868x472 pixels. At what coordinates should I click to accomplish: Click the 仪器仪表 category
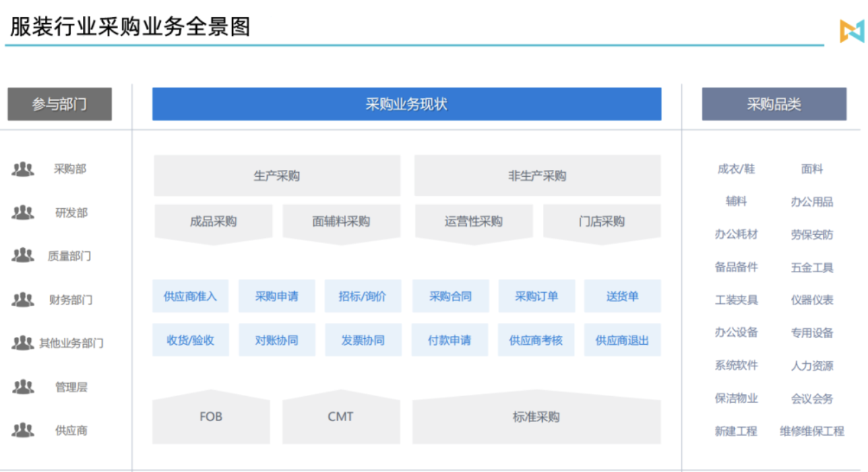coord(812,300)
